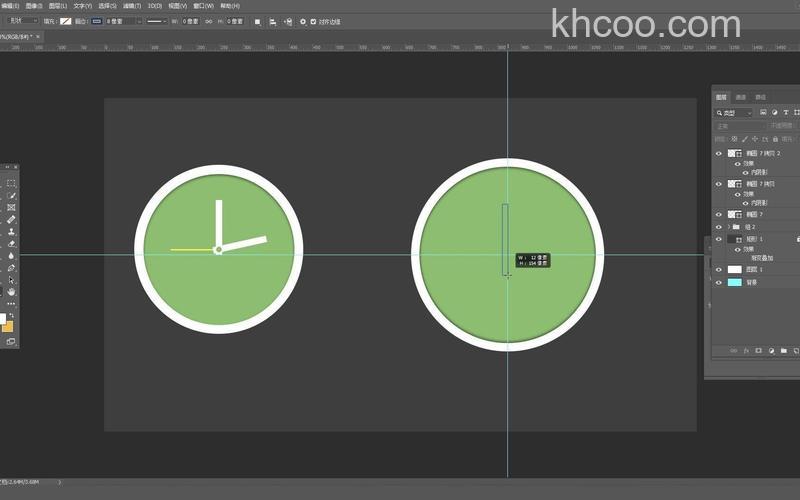Click the Blur droplet tool
The width and height of the screenshot is (800, 500).
[11, 256]
